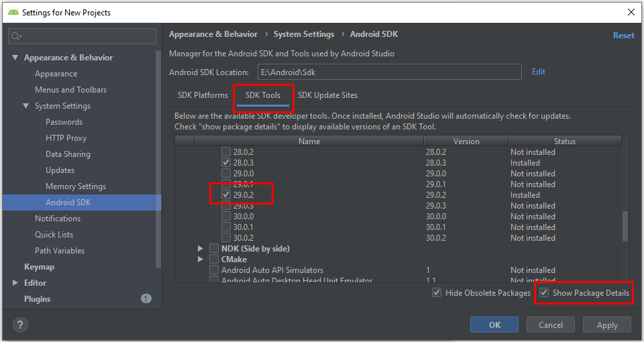Click the SDK tools list scrollbar thumb
This screenshot has height=342, width=644.
[625, 226]
